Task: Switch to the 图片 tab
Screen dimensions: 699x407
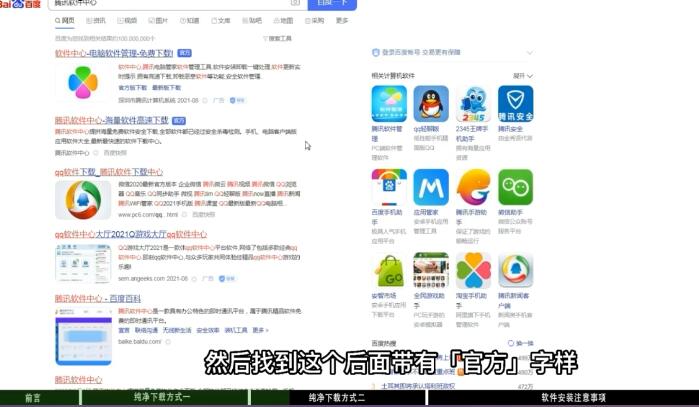Action: pos(158,21)
